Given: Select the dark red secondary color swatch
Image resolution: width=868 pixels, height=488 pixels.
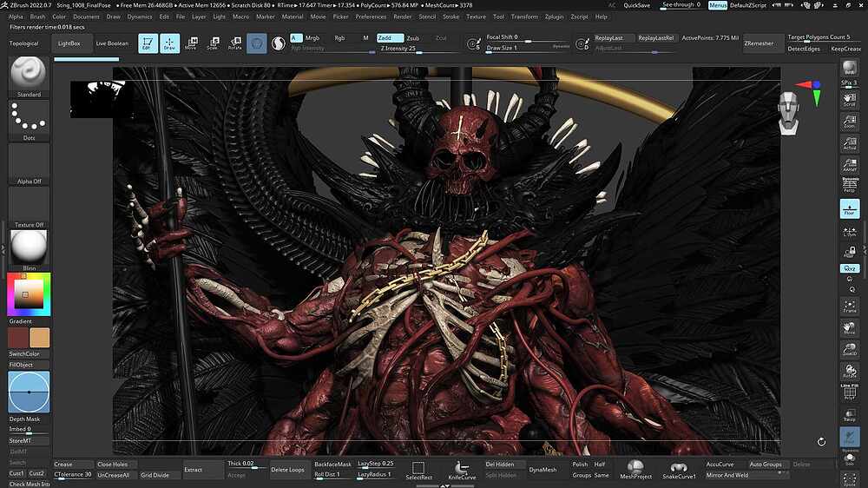Looking at the screenshot, I should coord(17,337).
